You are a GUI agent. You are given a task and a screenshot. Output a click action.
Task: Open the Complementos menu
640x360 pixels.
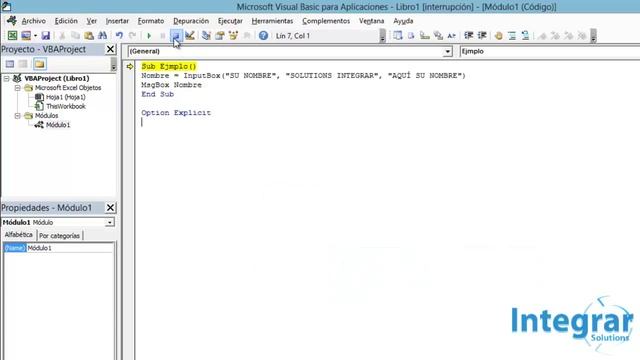tap(326, 21)
